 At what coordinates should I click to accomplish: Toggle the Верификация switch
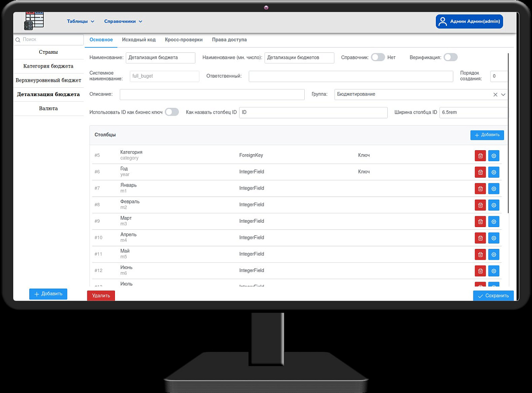(450, 57)
